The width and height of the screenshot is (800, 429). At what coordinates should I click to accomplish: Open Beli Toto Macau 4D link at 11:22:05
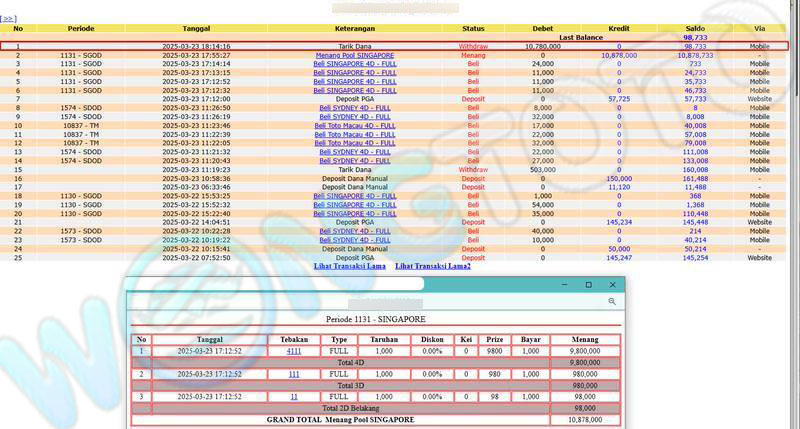(355, 143)
